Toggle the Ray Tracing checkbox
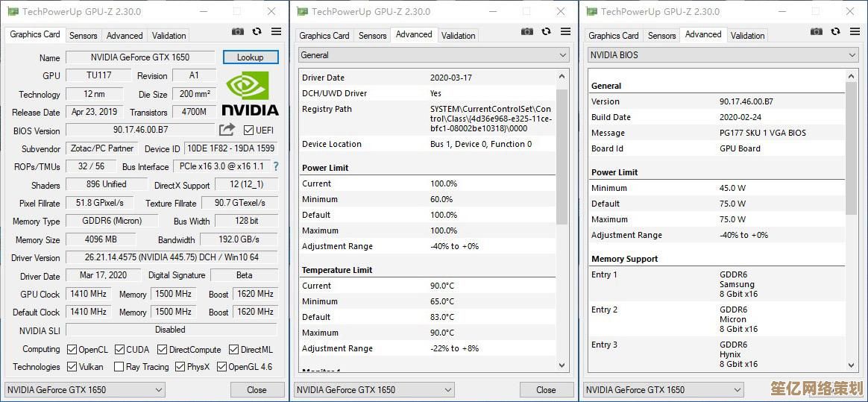Screen dimensions: 868x402 [x=118, y=367]
